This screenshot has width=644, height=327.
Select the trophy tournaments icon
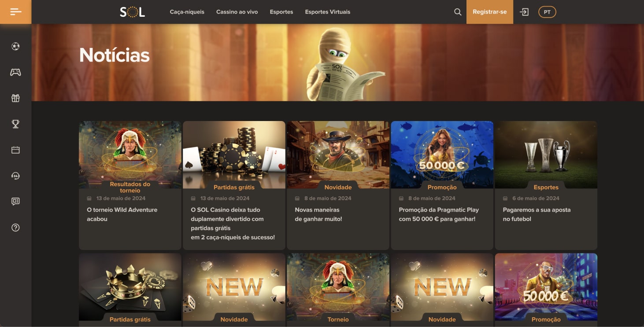[15, 124]
